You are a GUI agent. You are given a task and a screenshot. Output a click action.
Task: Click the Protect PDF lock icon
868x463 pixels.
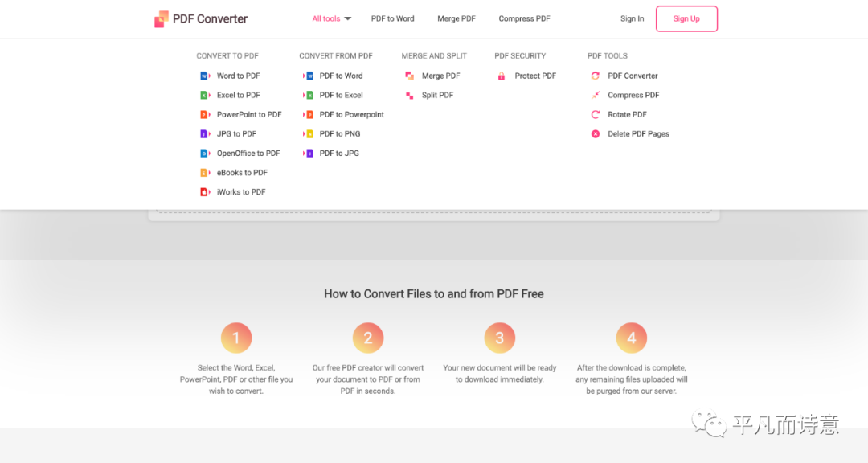[x=502, y=76]
